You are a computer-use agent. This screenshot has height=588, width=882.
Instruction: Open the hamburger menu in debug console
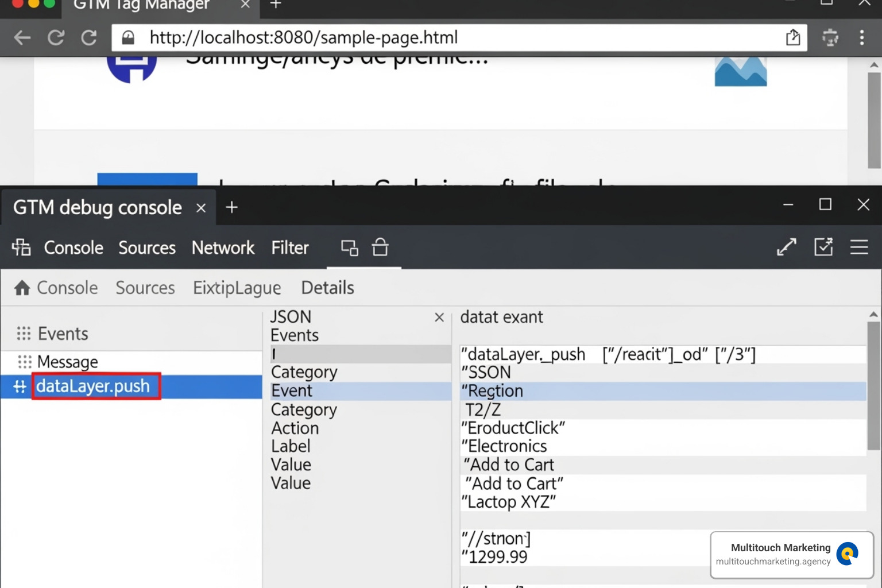coord(859,247)
